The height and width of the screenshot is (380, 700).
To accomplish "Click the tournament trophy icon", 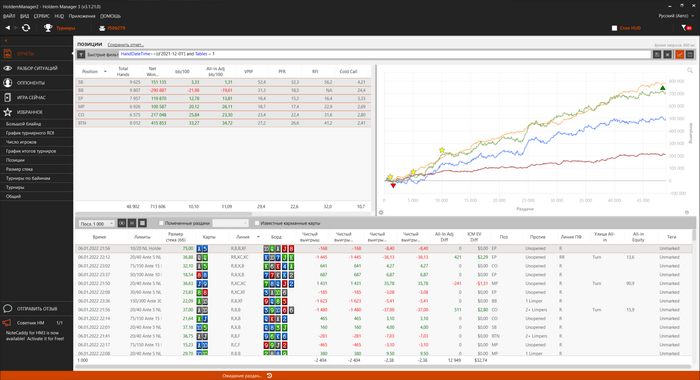I will coord(48,28).
